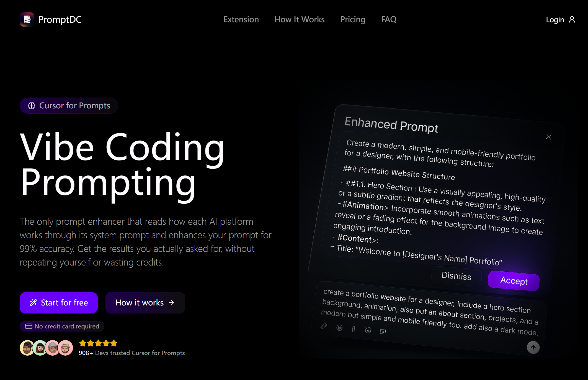The width and height of the screenshot is (588, 380).
Task: Dismiss the enhanced prompt
Action: click(x=456, y=276)
